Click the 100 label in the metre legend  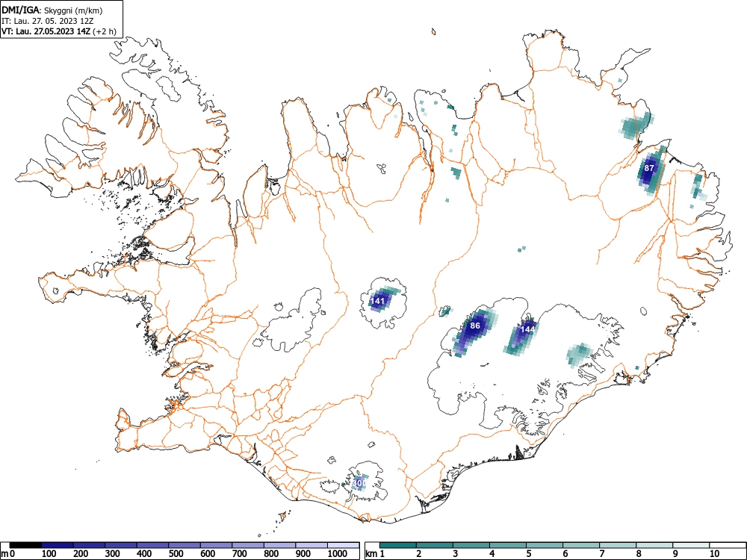point(49,554)
